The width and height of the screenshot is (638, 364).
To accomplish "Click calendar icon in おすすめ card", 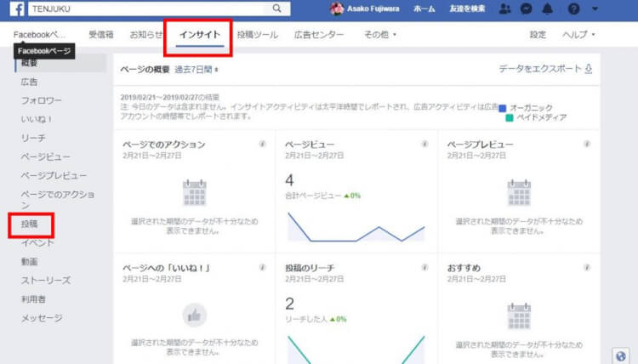I will [519, 316].
